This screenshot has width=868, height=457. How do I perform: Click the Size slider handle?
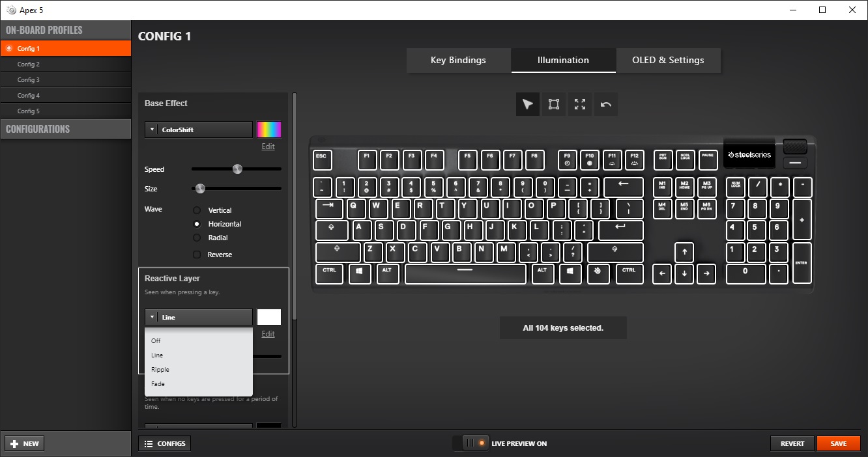coord(201,189)
